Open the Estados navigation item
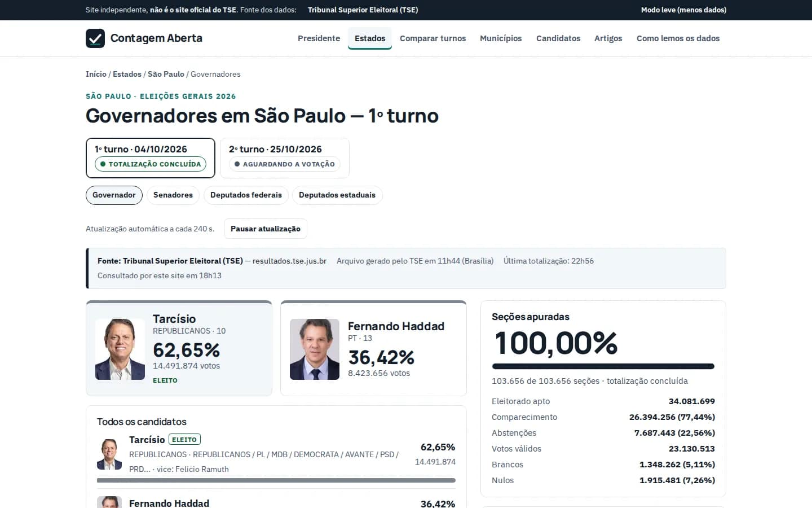Screen dimensions: 812x508 tap(370, 38)
